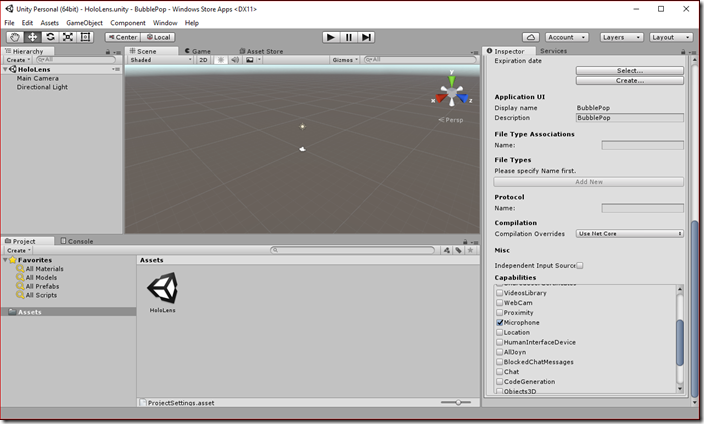Select the Scale tool
This screenshot has height=424, width=704.
point(68,37)
